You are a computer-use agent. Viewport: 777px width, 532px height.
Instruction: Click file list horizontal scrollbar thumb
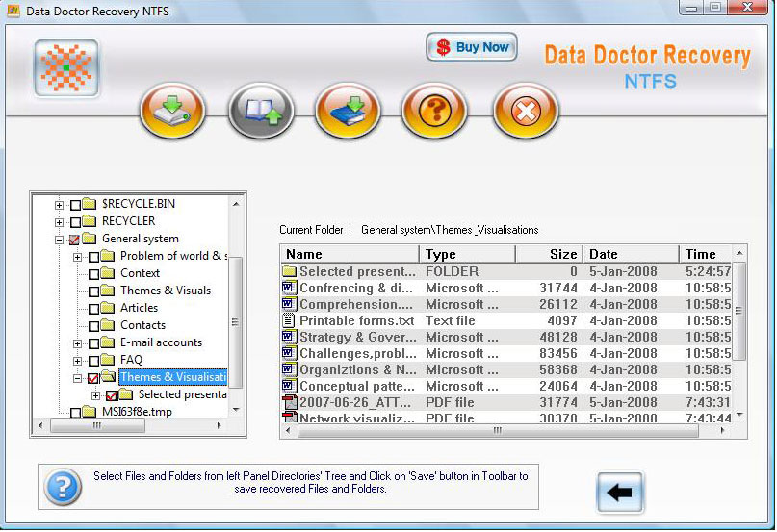498,430
